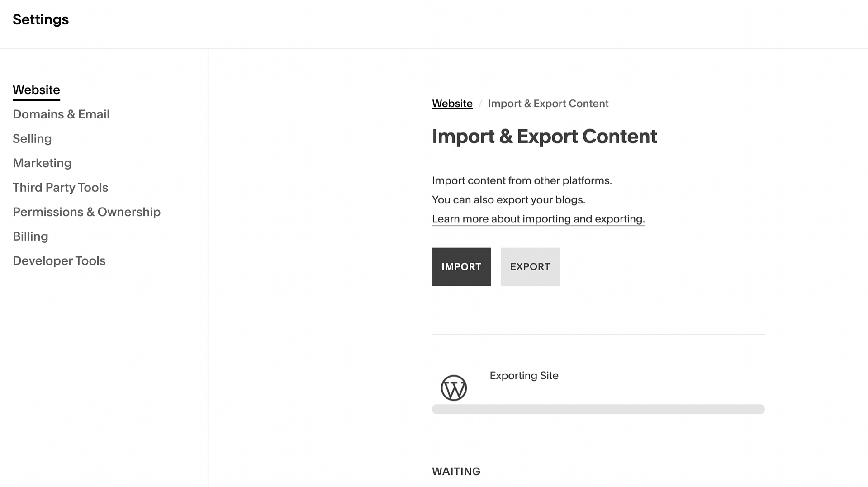This screenshot has width=868, height=487.
Task: Click the WordPress logo icon
Action: click(x=454, y=388)
